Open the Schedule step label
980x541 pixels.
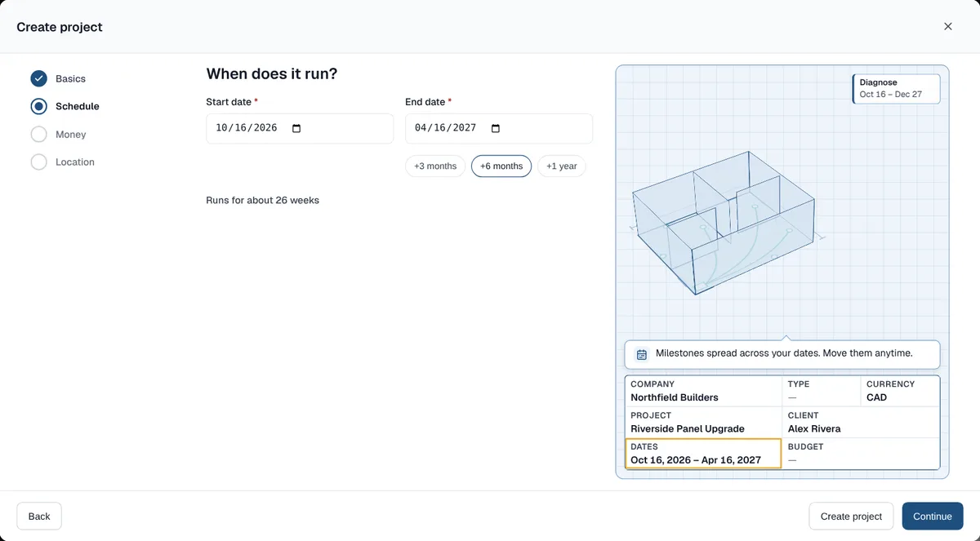(78, 106)
